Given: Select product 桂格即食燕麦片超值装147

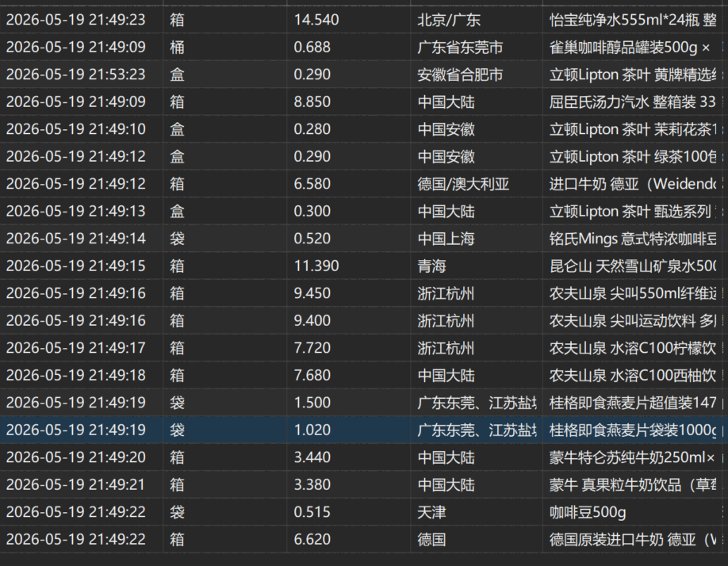Looking at the screenshot, I should click(633, 403).
